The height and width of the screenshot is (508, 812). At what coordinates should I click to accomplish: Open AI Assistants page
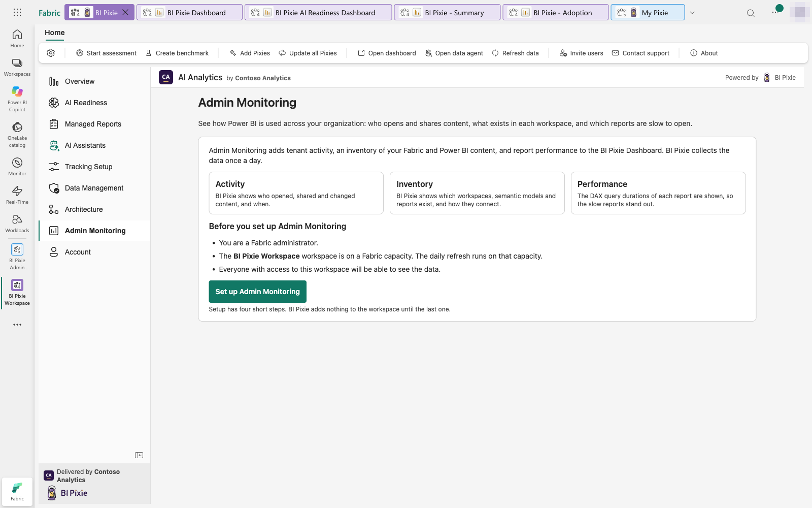(94, 145)
